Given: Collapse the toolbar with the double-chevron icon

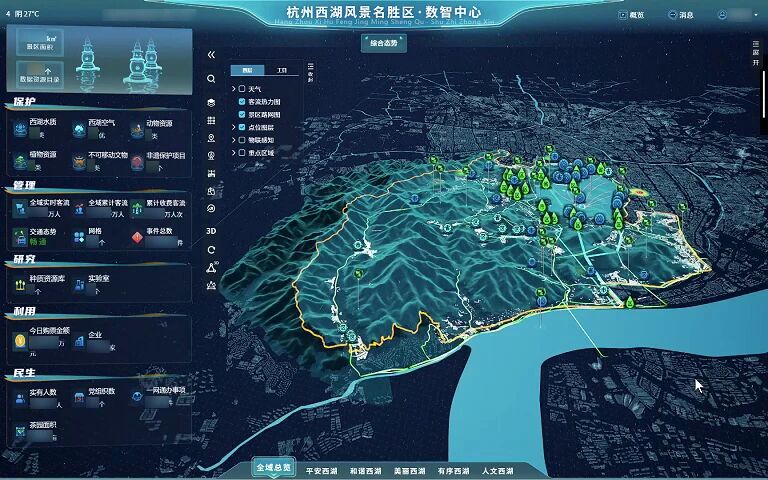Looking at the screenshot, I should click(211, 55).
